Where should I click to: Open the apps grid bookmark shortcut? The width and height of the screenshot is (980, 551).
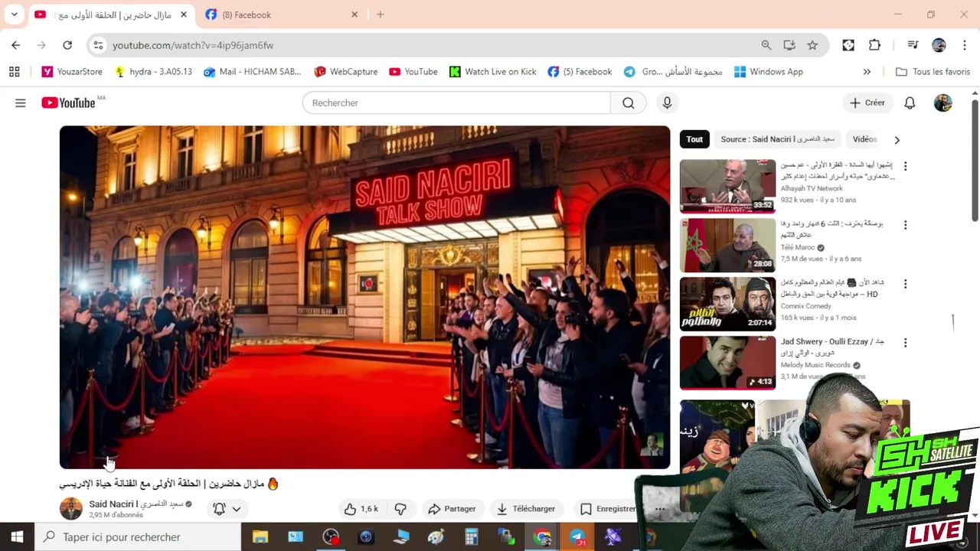pos(14,72)
